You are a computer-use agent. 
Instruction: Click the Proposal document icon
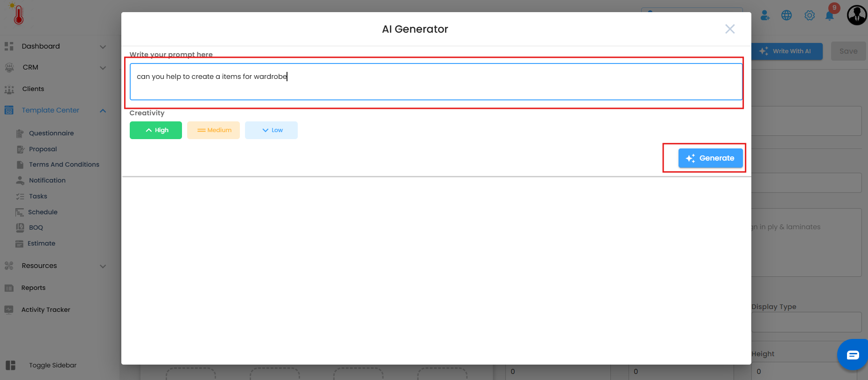point(20,149)
